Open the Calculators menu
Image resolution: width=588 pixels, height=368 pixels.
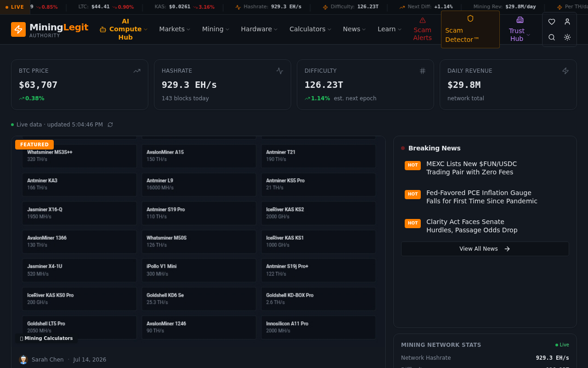(x=310, y=29)
